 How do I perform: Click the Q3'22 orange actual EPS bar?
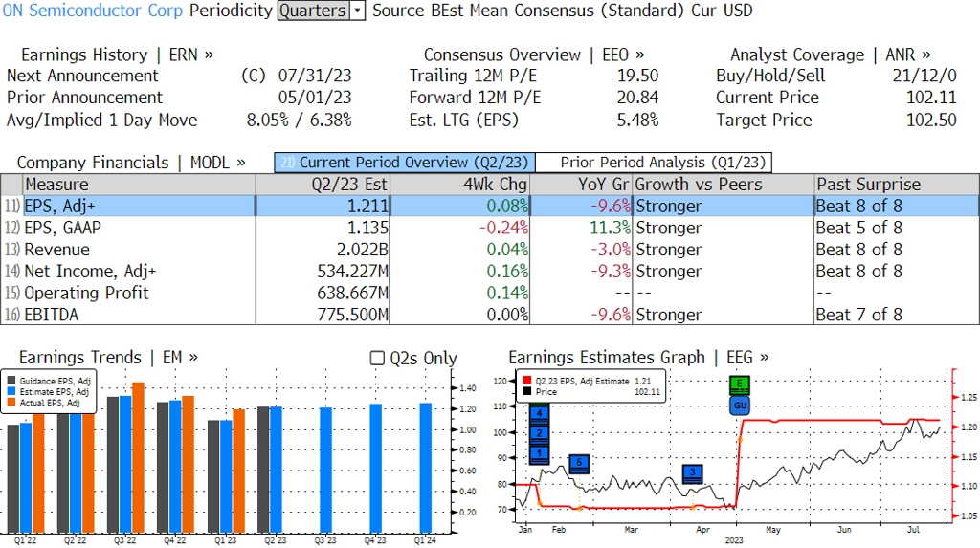click(138, 457)
